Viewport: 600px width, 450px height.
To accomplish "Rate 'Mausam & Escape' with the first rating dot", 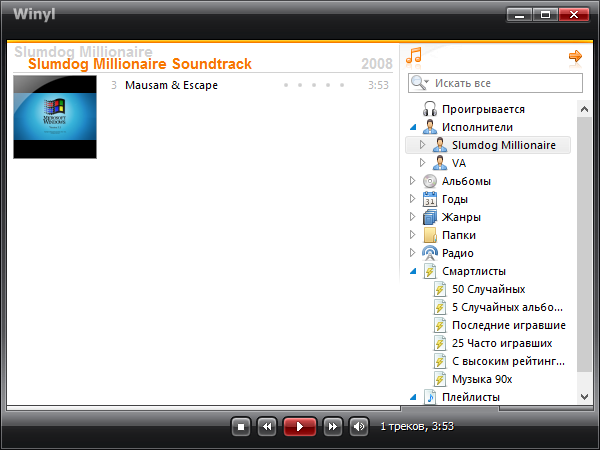I will (x=286, y=85).
